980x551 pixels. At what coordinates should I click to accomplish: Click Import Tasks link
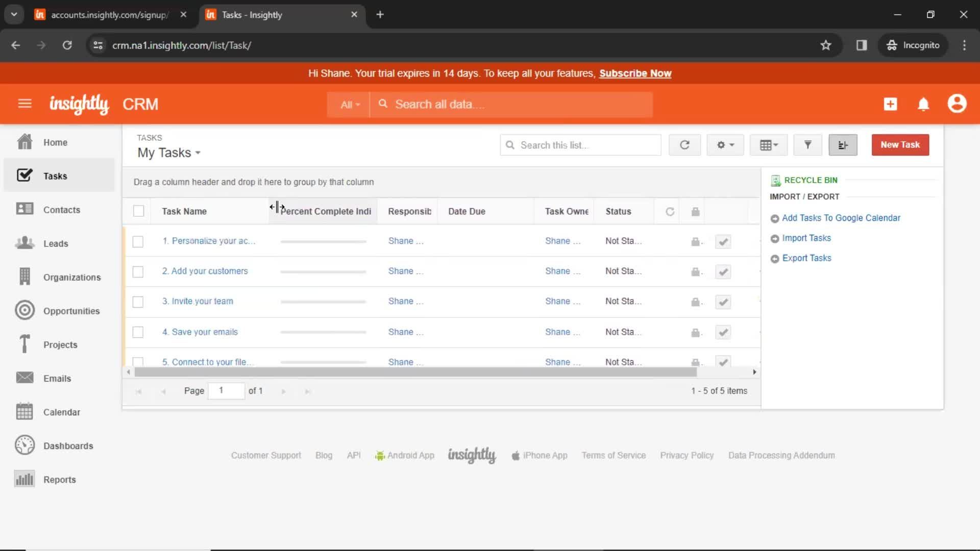click(x=806, y=238)
